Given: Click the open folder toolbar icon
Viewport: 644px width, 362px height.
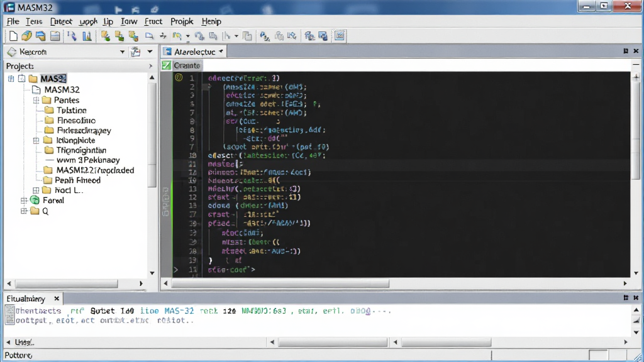Looking at the screenshot, I should [x=26, y=36].
